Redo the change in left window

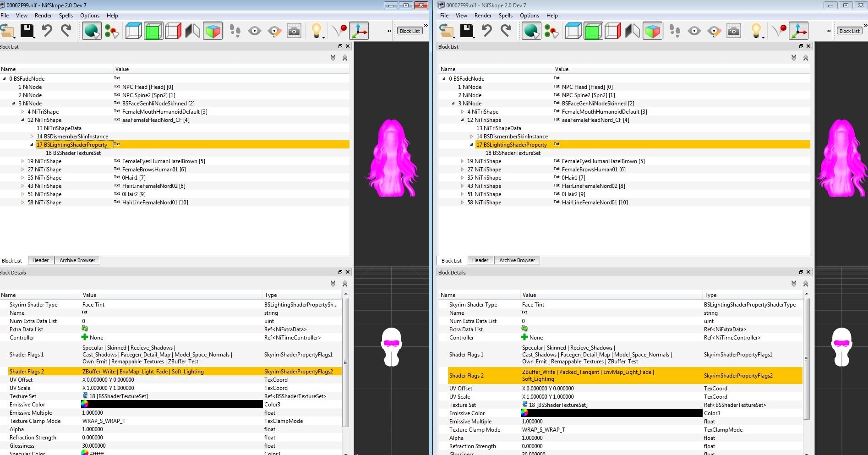coord(66,31)
